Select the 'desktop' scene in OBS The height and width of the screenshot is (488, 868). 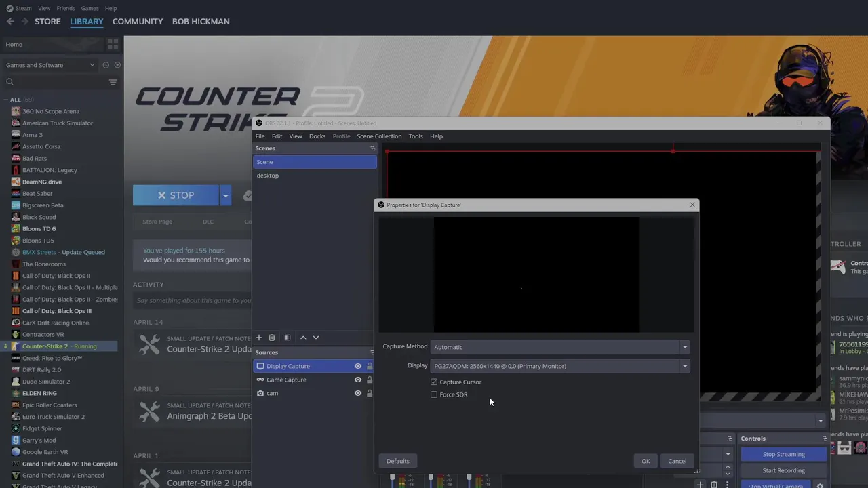tap(315, 176)
